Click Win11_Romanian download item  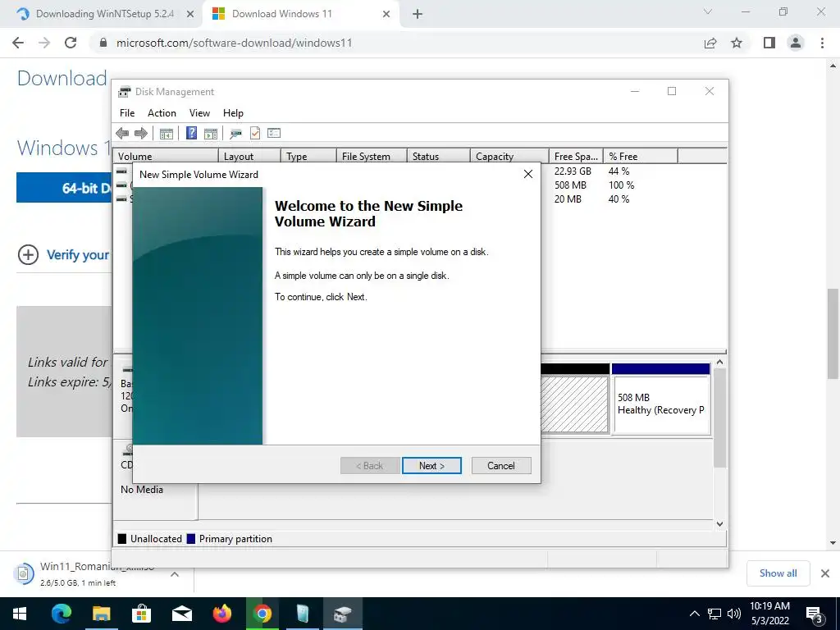(87, 573)
